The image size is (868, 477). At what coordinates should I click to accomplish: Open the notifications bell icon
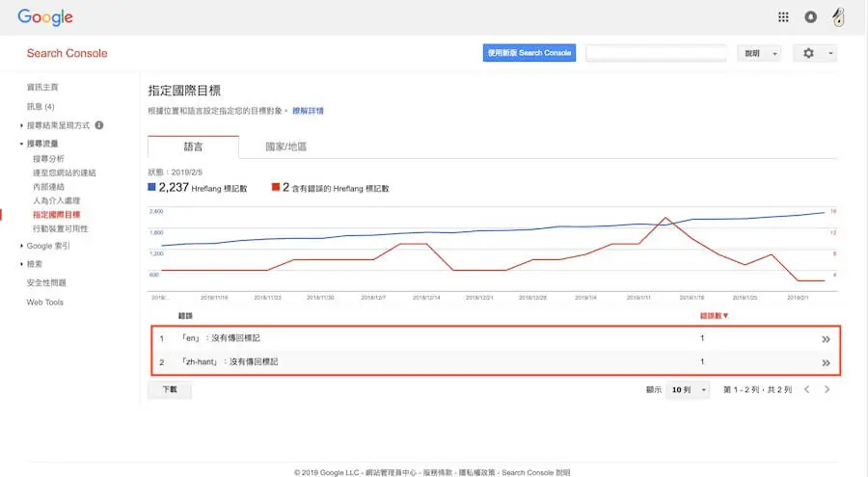click(x=810, y=17)
